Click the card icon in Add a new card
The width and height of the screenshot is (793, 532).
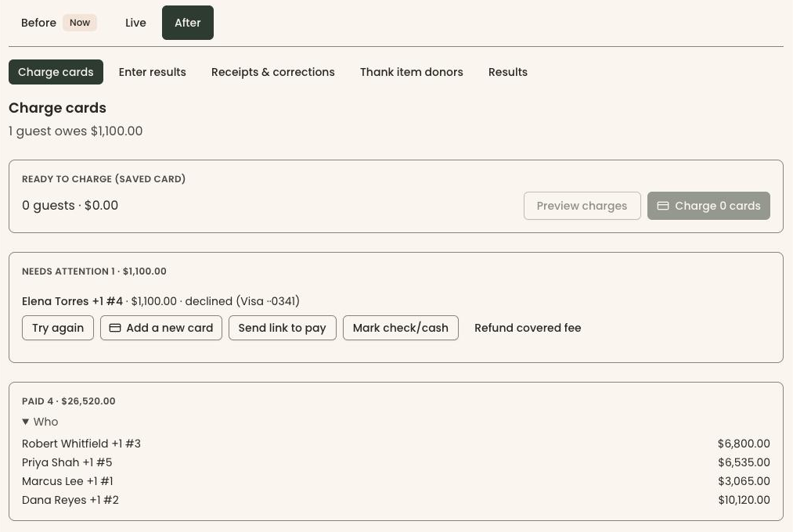pyautogui.click(x=115, y=328)
